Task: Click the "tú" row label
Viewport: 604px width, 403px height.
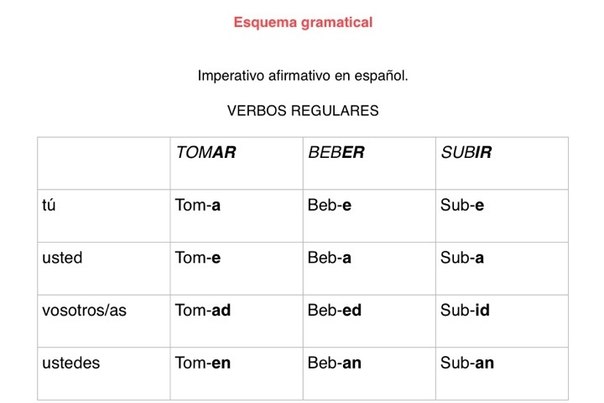Action: [50, 205]
